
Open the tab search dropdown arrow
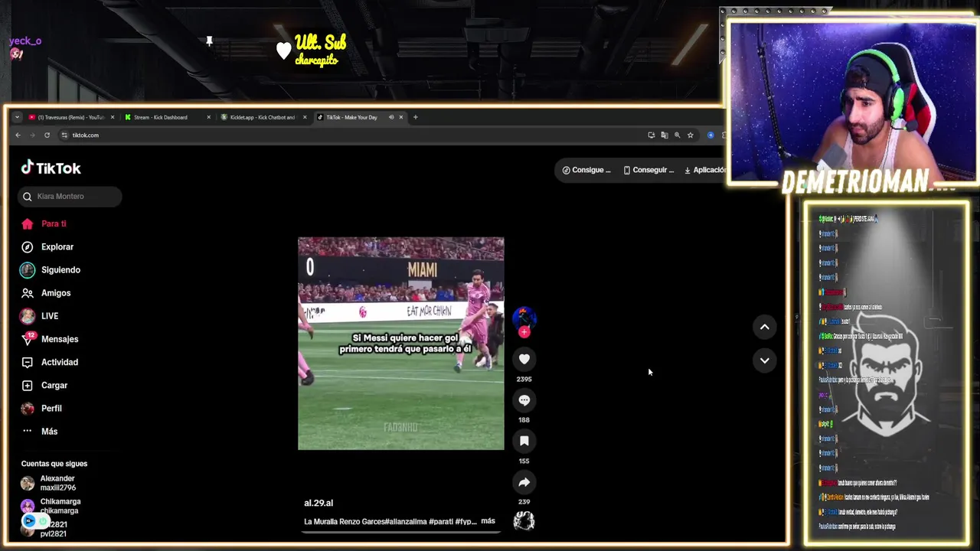pos(17,117)
